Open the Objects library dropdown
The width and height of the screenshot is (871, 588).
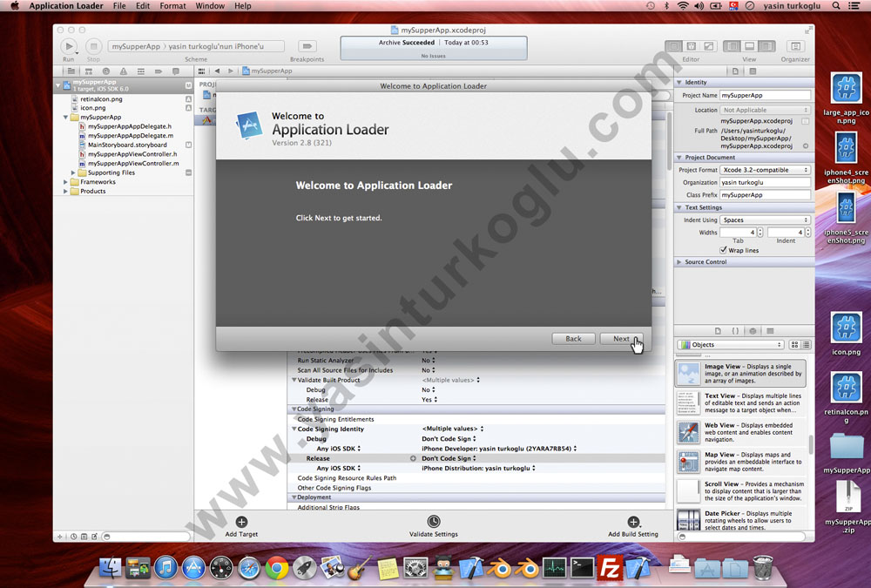tap(731, 345)
